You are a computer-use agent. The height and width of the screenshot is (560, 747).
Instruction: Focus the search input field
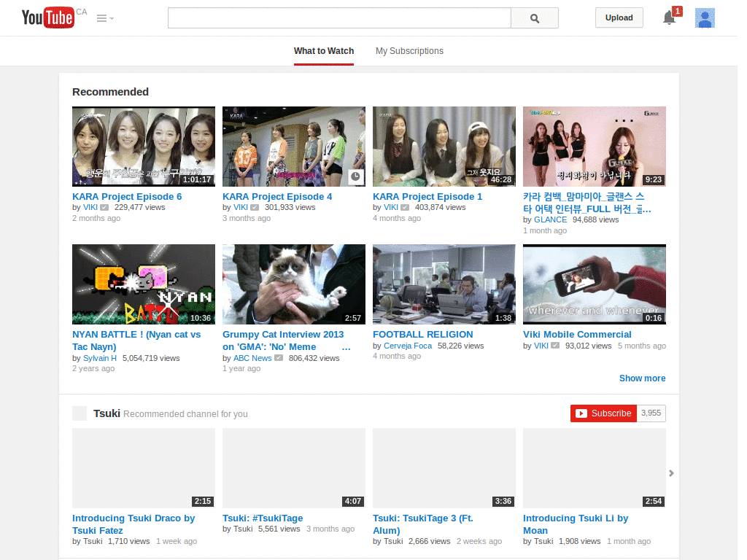pyautogui.click(x=339, y=18)
